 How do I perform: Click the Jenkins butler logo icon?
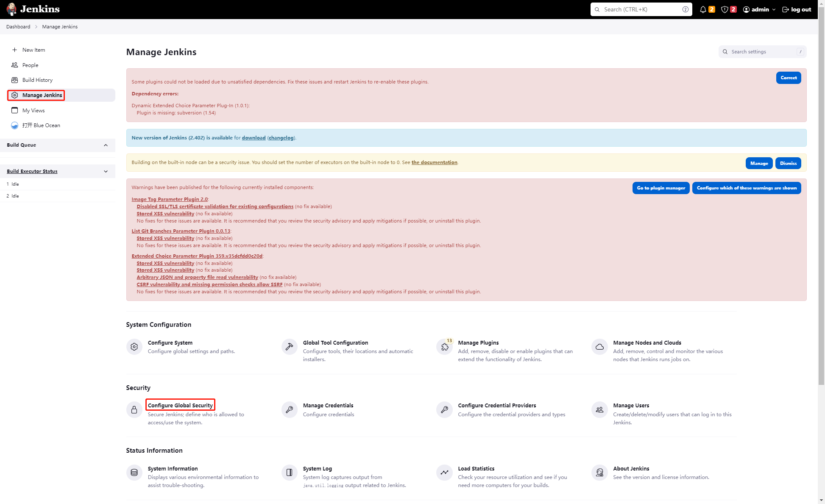(x=11, y=9)
